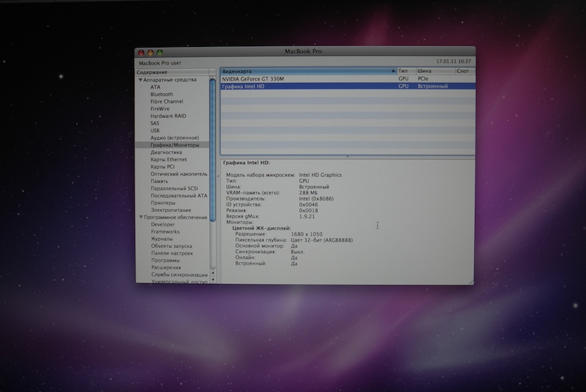Click Intel (0x8086) manufacturer value
This screenshot has width=586, height=392.
tap(316, 199)
